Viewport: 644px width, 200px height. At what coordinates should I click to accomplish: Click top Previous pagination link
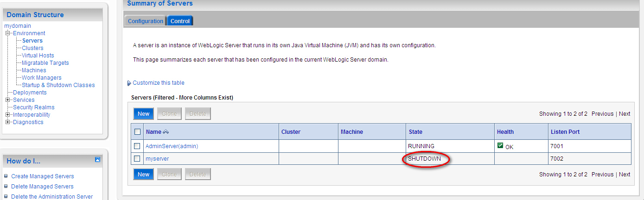pyautogui.click(x=602, y=114)
